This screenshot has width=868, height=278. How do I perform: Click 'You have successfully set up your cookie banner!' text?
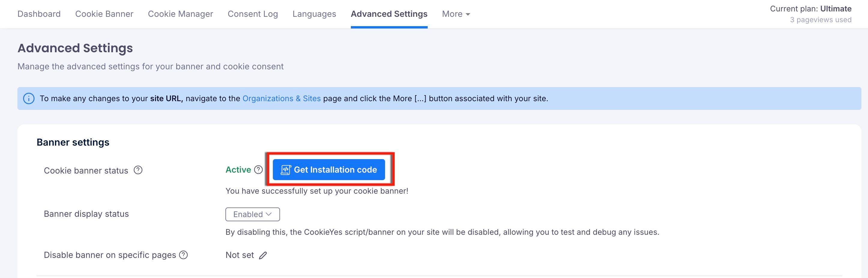(317, 191)
